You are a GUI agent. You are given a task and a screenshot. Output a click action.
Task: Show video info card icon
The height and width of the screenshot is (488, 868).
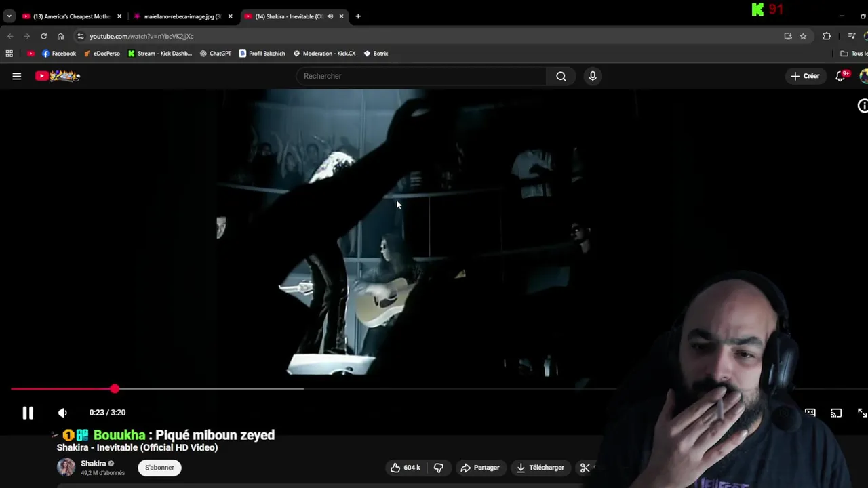coord(863,106)
